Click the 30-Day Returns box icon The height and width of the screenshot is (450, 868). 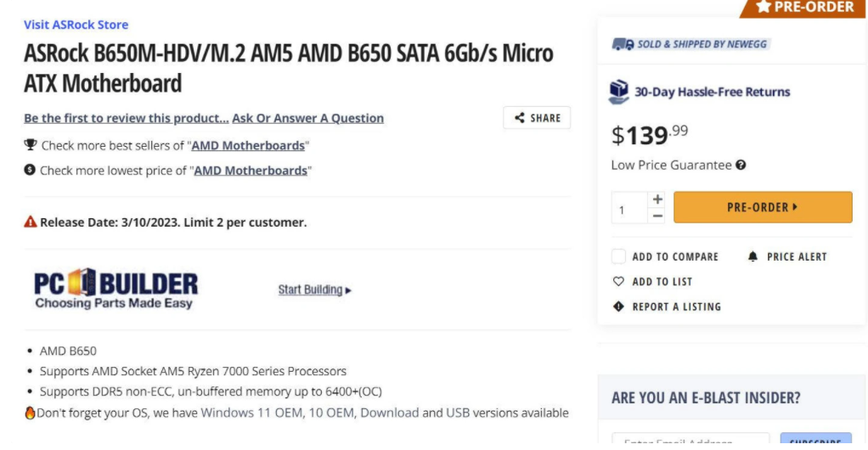[x=619, y=92]
